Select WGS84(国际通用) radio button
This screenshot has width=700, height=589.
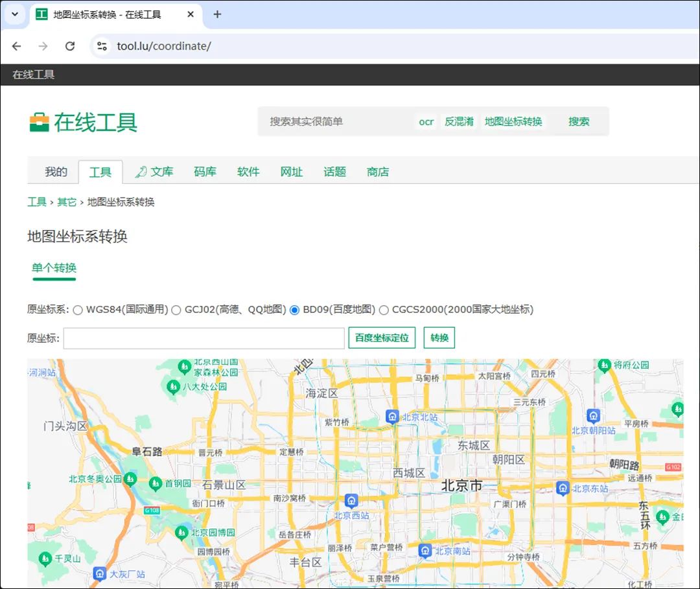click(x=78, y=310)
